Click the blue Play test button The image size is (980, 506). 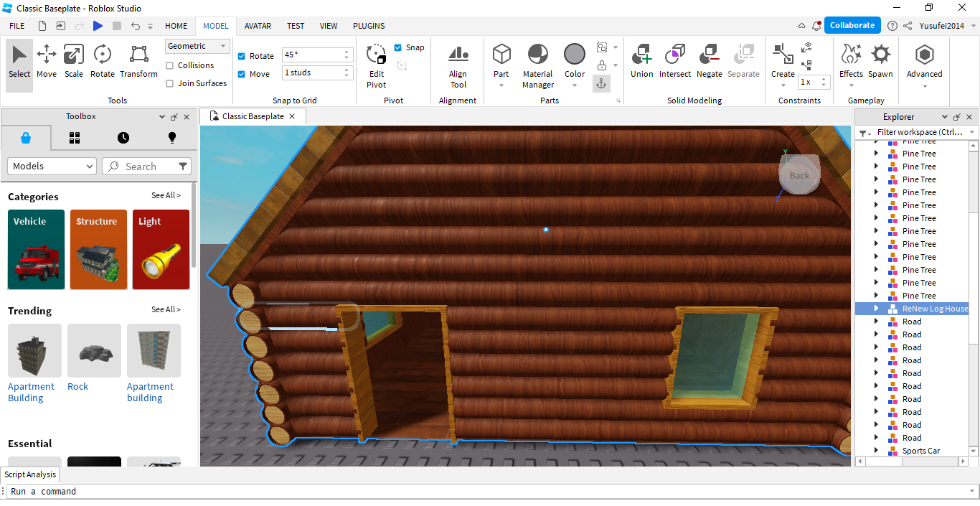point(98,26)
